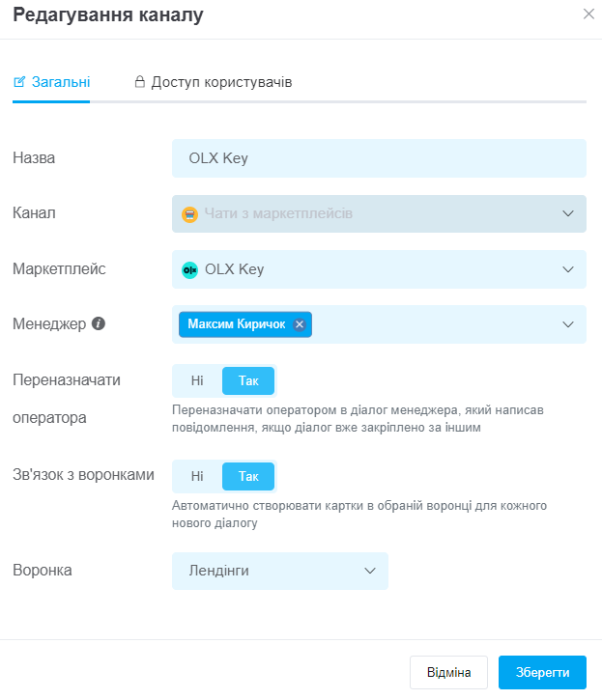The image size is (602, 700).
Task: Click the Воронка field label
Action: [43, 570]
